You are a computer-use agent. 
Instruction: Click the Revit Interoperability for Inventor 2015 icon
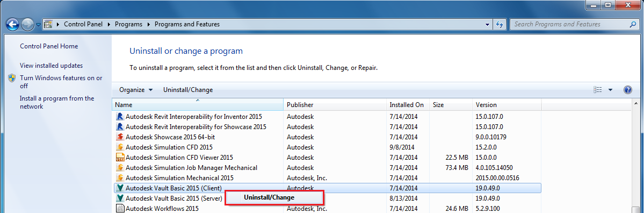[120, 116]
